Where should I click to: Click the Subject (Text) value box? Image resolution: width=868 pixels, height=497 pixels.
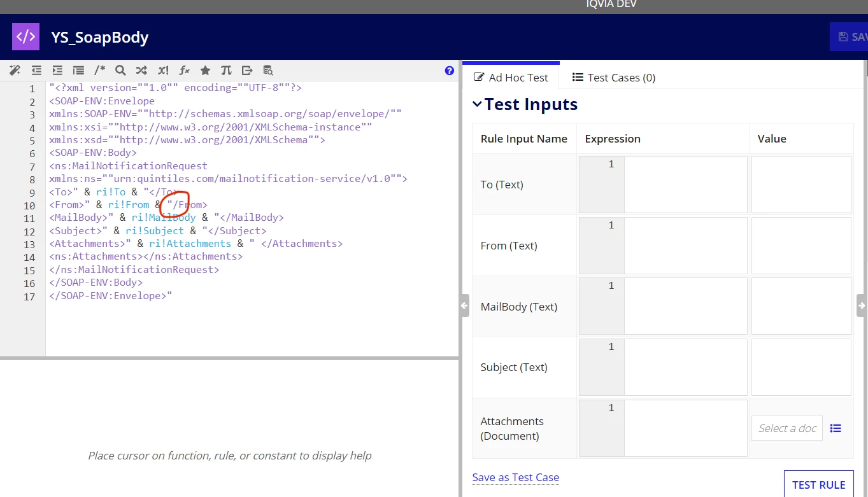point(801,367)
